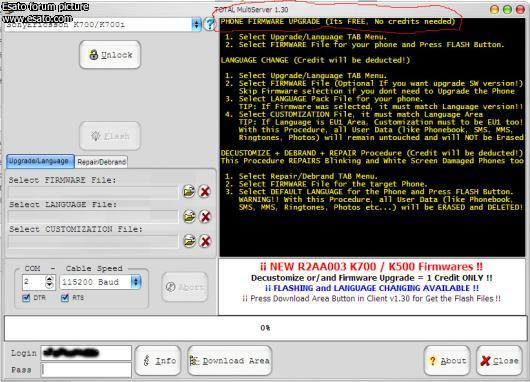Screen dimensions: 530x382
Task: Increase the COM port number
Action: 50,279
